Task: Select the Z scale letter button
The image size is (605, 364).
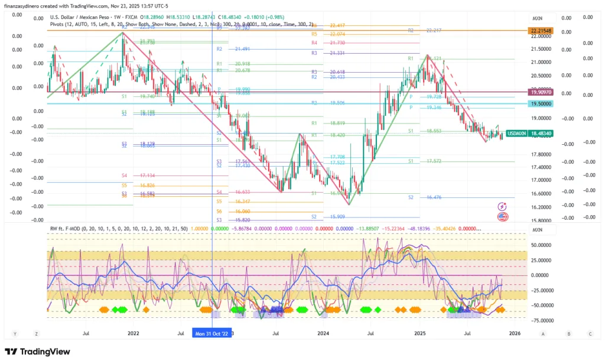Action: tap(37, 334)
